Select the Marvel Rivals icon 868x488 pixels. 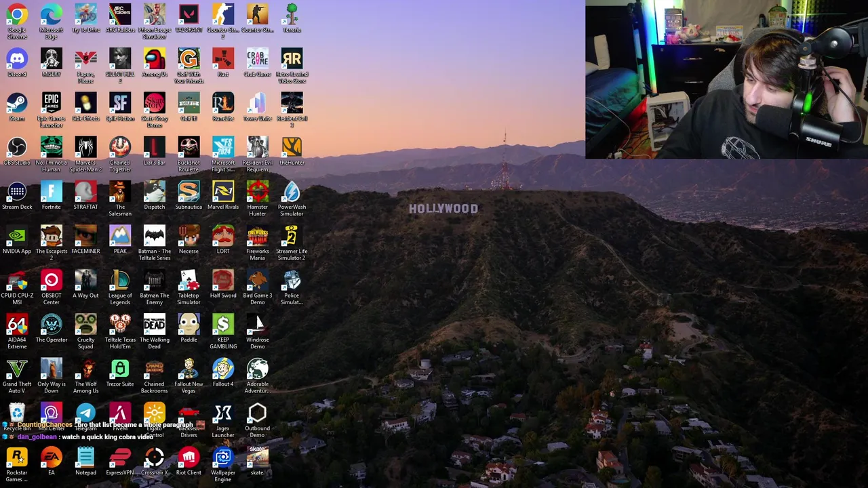click(223, 192)
